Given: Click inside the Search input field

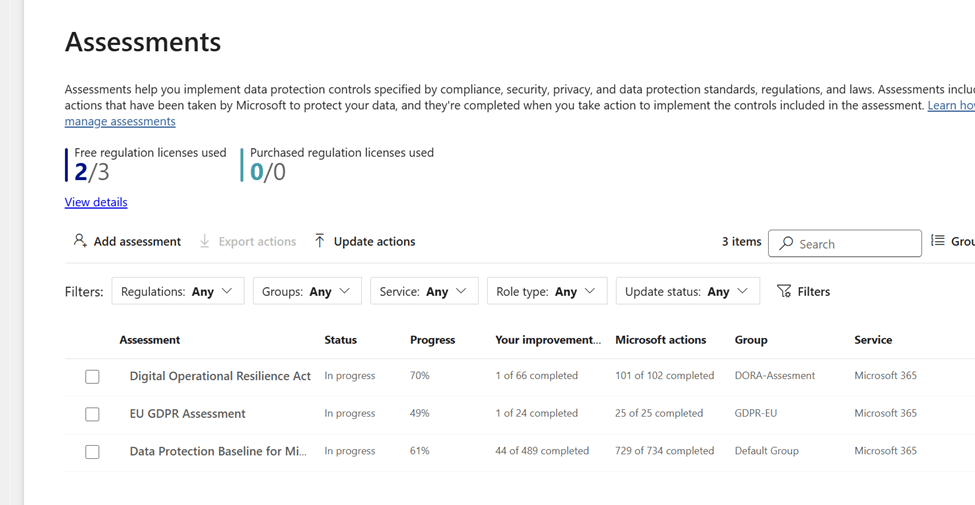Looking at the screenshot, I should [x=855, y=243].
